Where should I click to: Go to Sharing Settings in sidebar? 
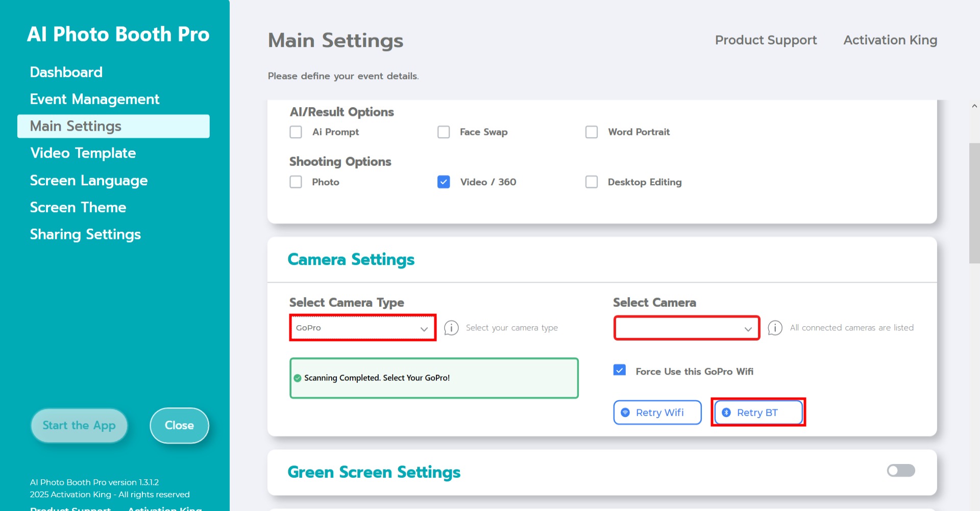(x=85, y=234)
